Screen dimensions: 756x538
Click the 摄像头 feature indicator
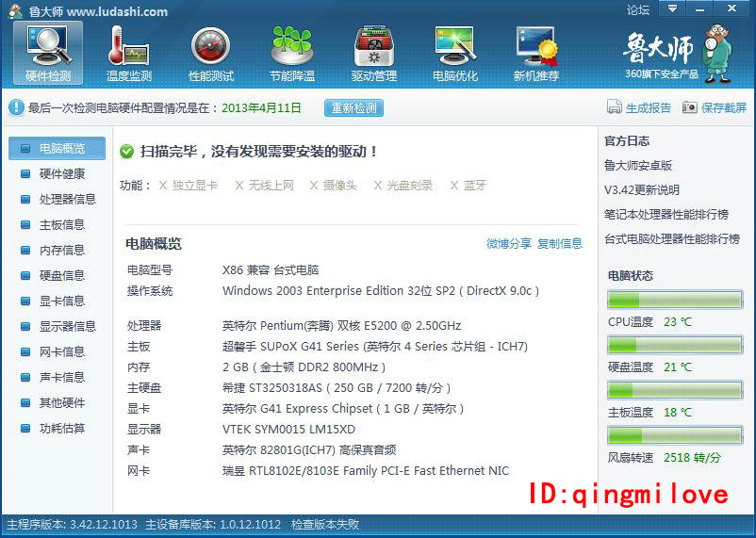[x=333, y=186]
